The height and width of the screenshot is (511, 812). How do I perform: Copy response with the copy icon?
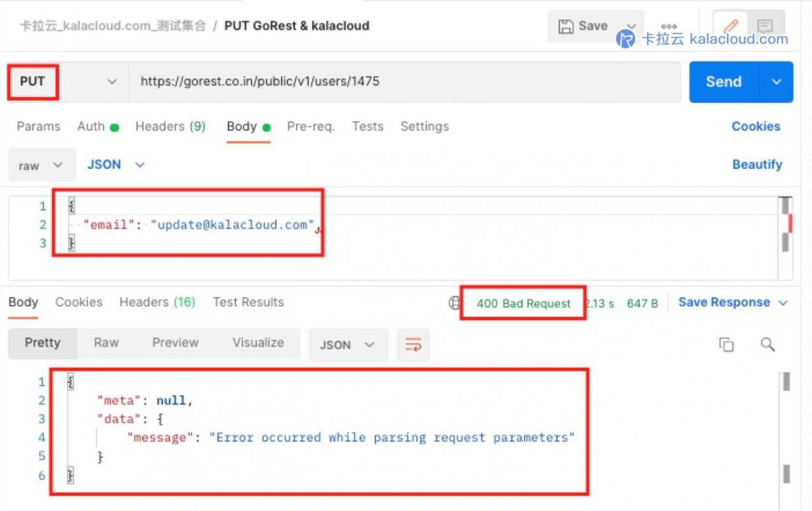point(726,345)
